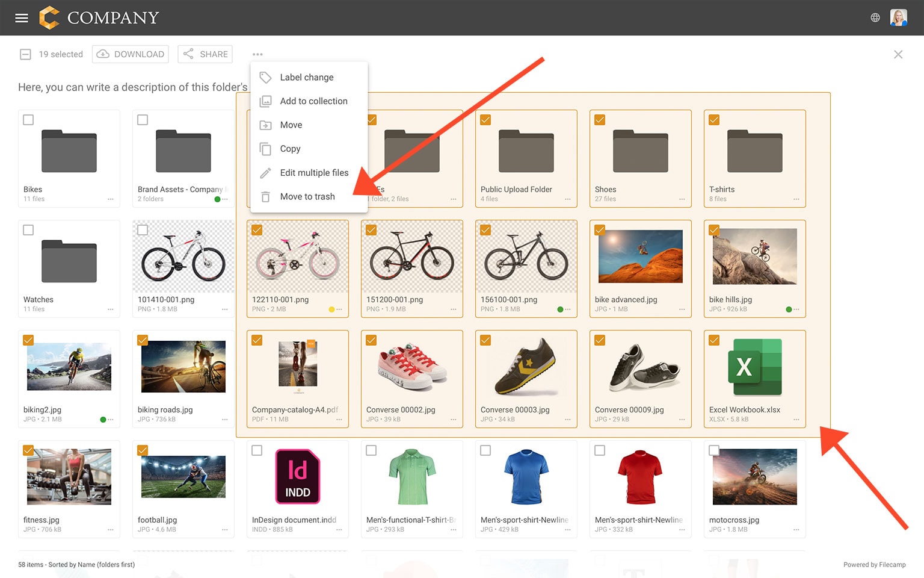Image resolution: width=924 pixels, height=578 pixels.
Task: Open the options dots for T-shirts folder
Action: [796, 199]
